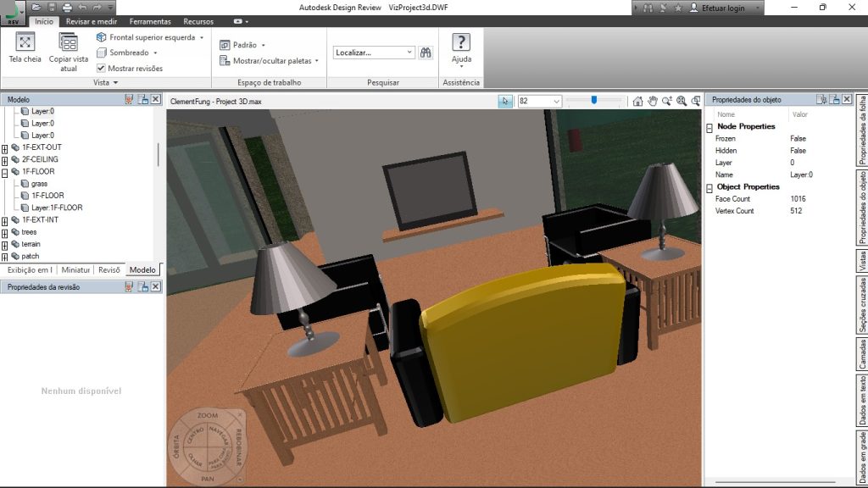Image resolution: width=868 pixels, height=488 pixels.
Task: Collapse the 1F-FLOOR tree node
Action: point(4,171)
